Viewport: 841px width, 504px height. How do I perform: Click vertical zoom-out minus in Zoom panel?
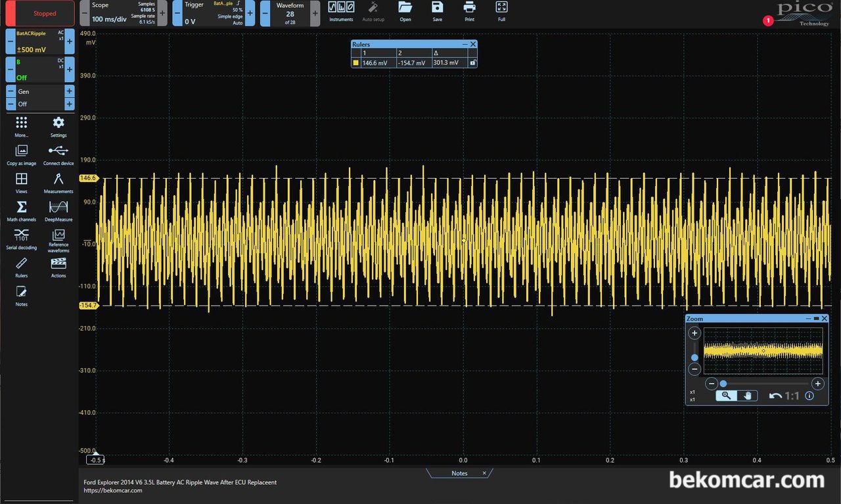(694, 369)
